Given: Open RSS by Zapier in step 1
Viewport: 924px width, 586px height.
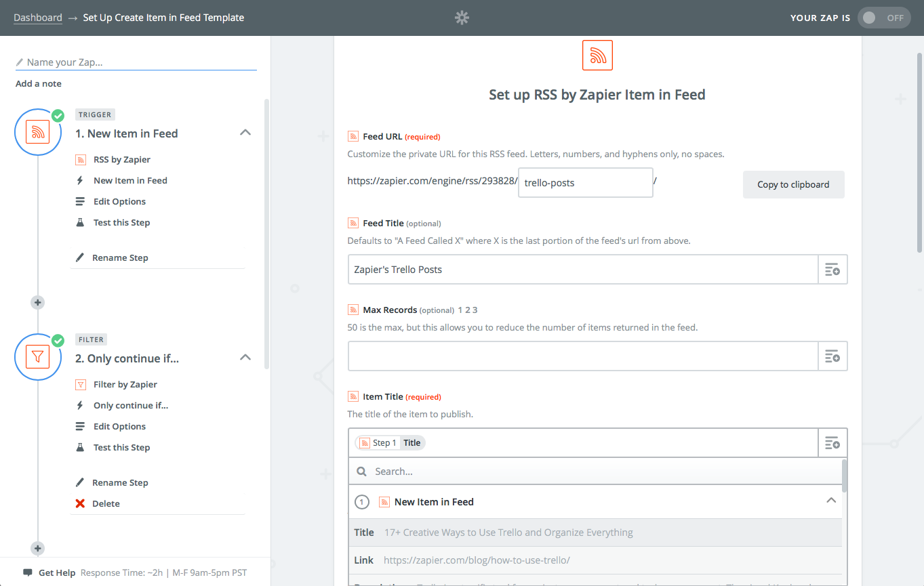Looking at the screenshot, I should point(122,159).
